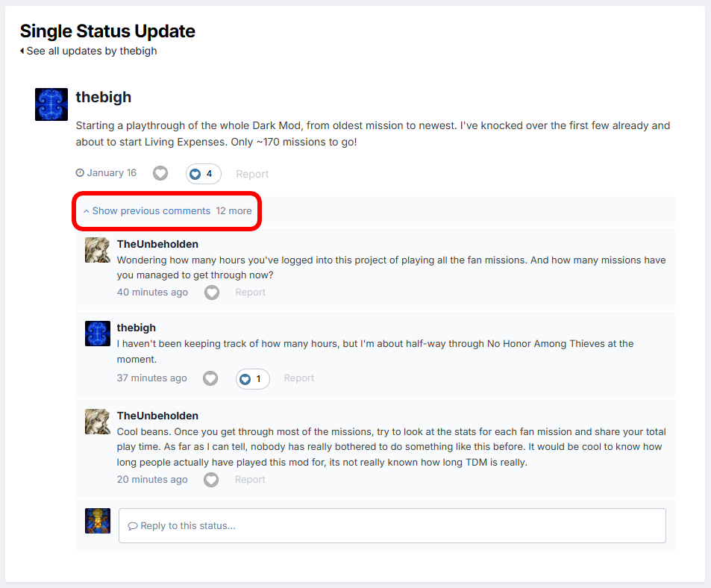Open thebigh's avatar on the main status
The height and width of the screenshot is (588, 711).
coord(51,104)
